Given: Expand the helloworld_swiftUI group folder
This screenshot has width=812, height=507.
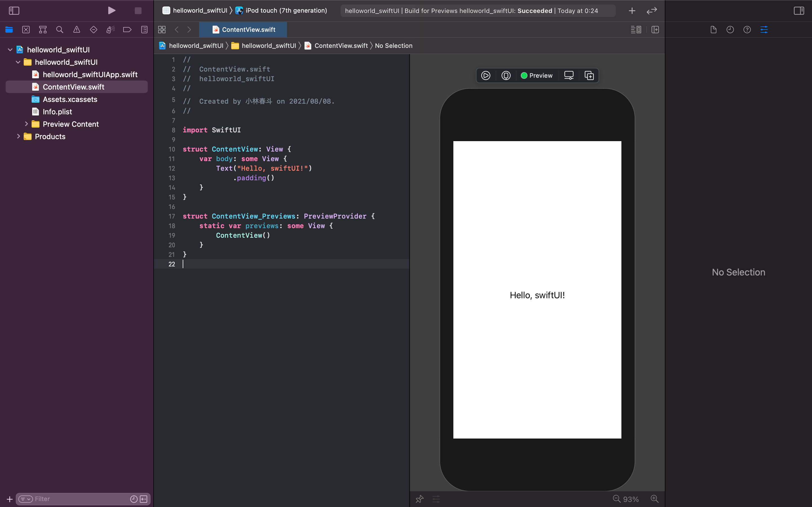Looking at the screenshot, I should (18, 62).
